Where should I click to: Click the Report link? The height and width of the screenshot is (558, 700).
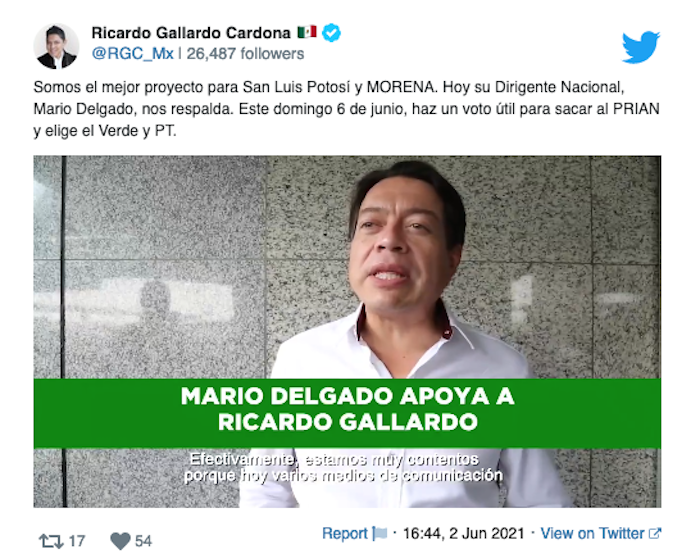click(x=345, y=533)
